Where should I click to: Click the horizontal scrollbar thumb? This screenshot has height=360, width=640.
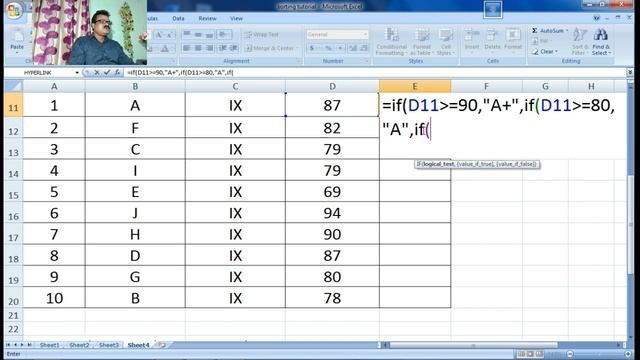point(473,345)
